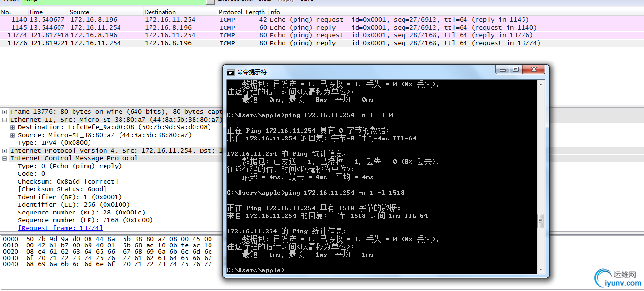Close the command prompt window
The width and height of the screenshot is (644, 291).
(534, 70)
